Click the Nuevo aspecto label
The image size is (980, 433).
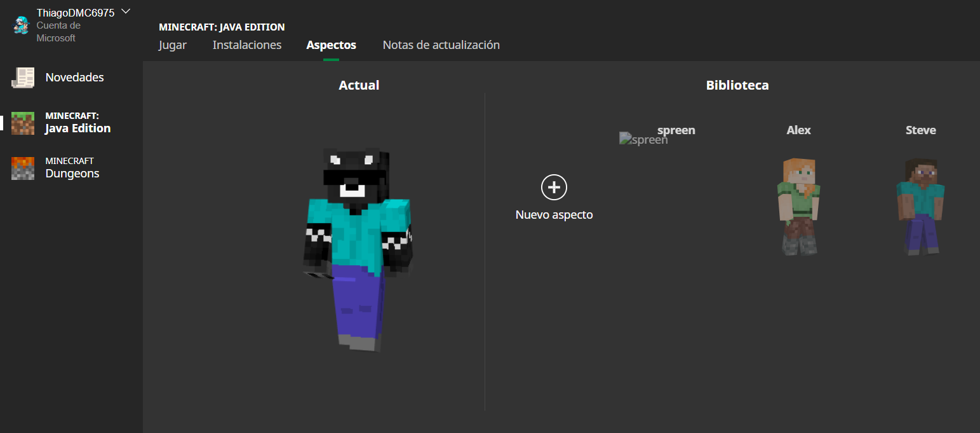point(554,215)
